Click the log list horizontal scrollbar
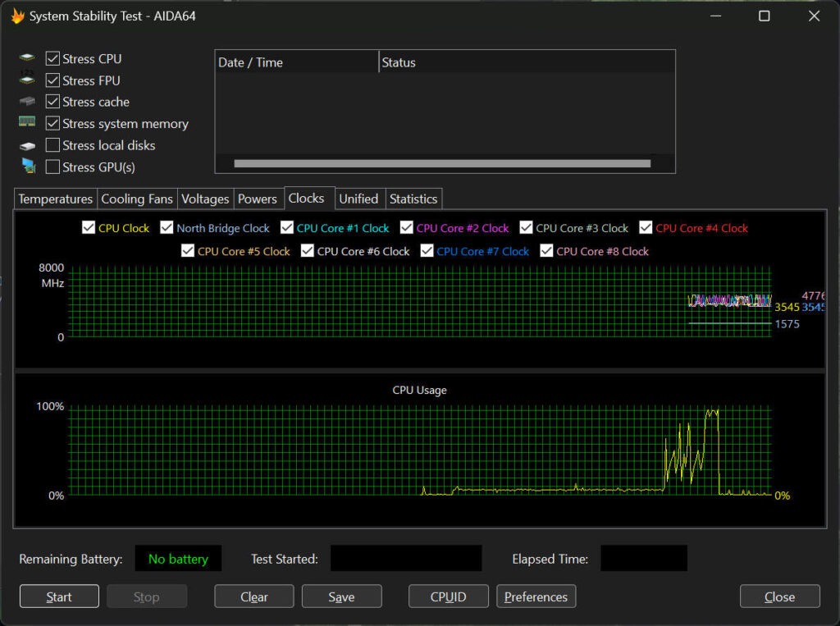The image size is (840, 626). (x=442, y=163)
